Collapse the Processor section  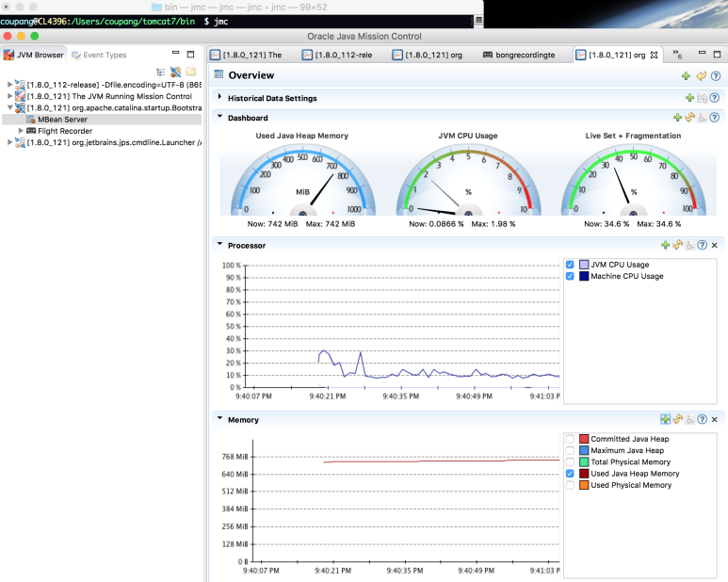219,244
